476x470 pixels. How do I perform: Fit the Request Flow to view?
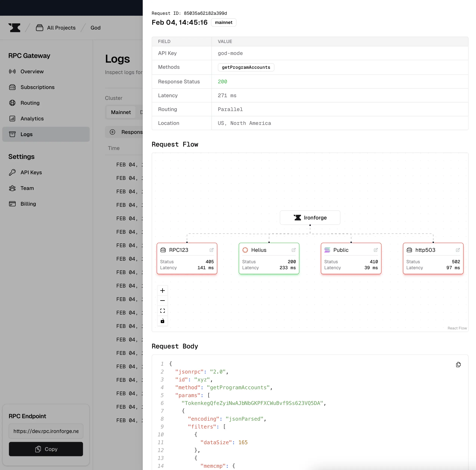pos(162,311)
